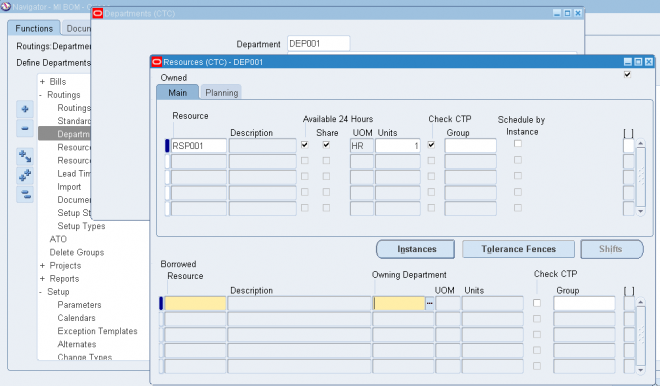Click first Borrowed Resource field
The height and width of the screenshot is (386, 660).
(195, 303)
